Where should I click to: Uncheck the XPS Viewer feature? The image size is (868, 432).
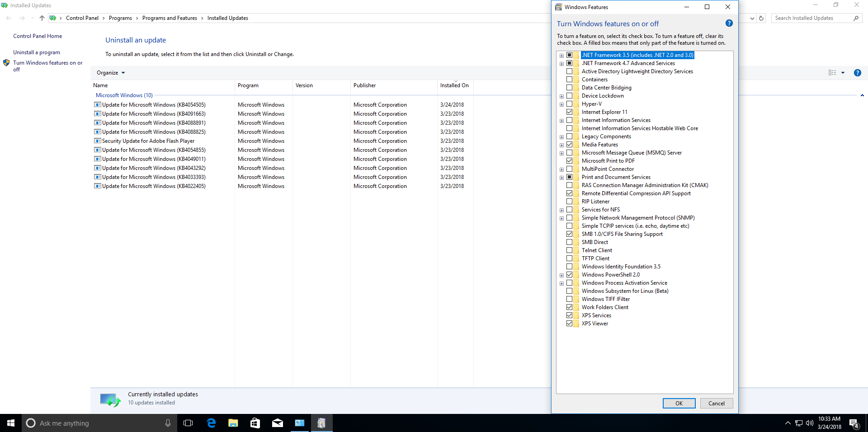coord(569,324)
